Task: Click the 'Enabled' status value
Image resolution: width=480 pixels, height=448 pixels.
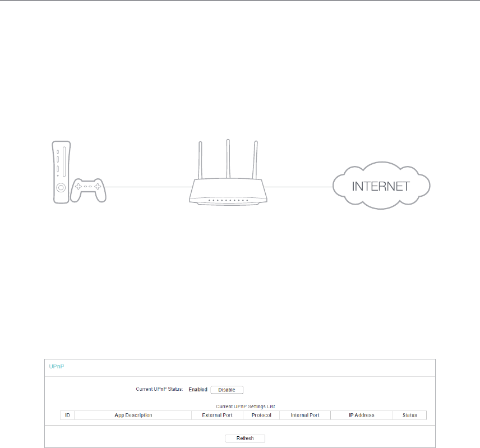Action: pyautogui.click(x=198, y=390)
